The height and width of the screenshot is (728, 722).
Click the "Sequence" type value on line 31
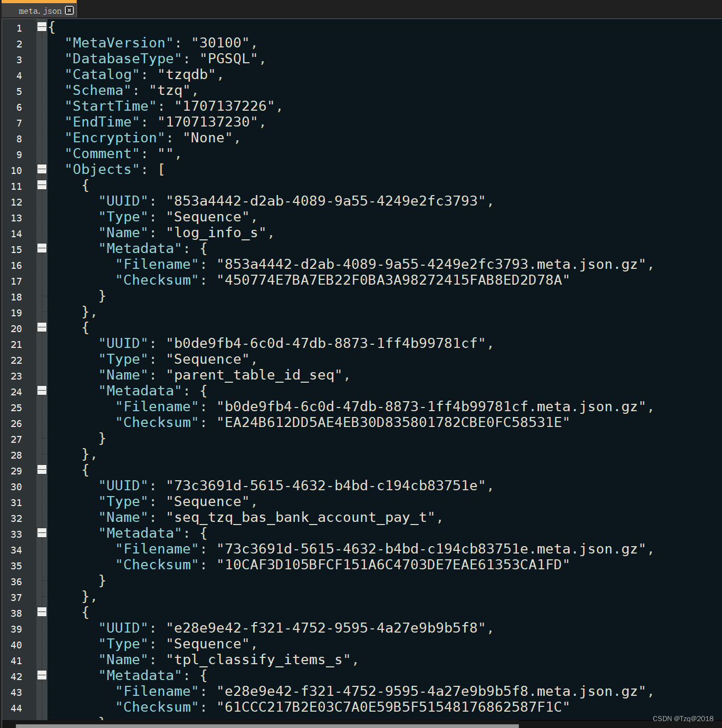pos(208,501)
